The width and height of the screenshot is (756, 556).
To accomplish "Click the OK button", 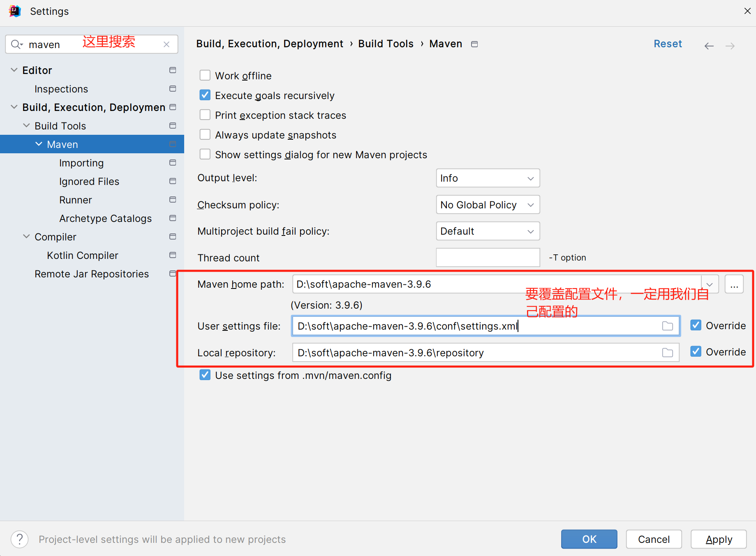I will coord(589,539).
